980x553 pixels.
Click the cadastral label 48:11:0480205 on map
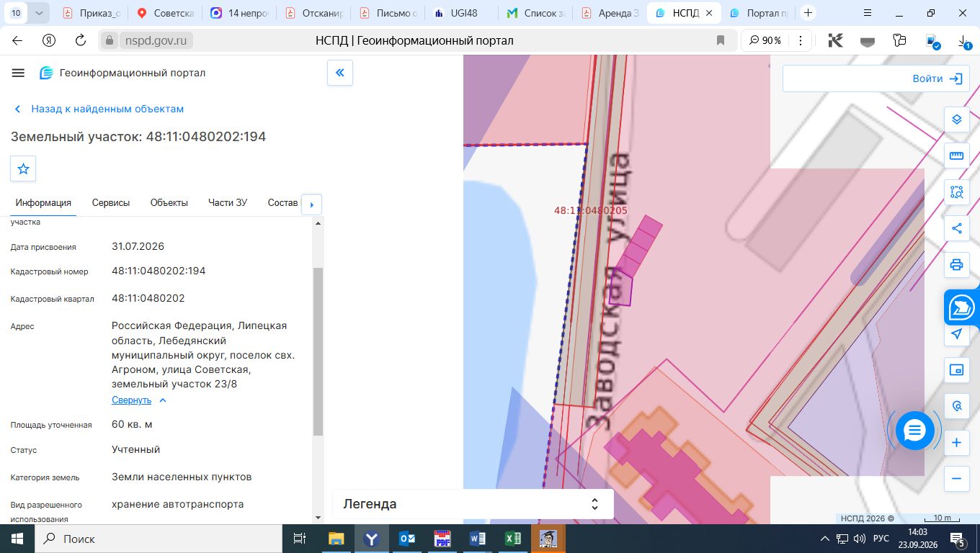click(591, 210)
